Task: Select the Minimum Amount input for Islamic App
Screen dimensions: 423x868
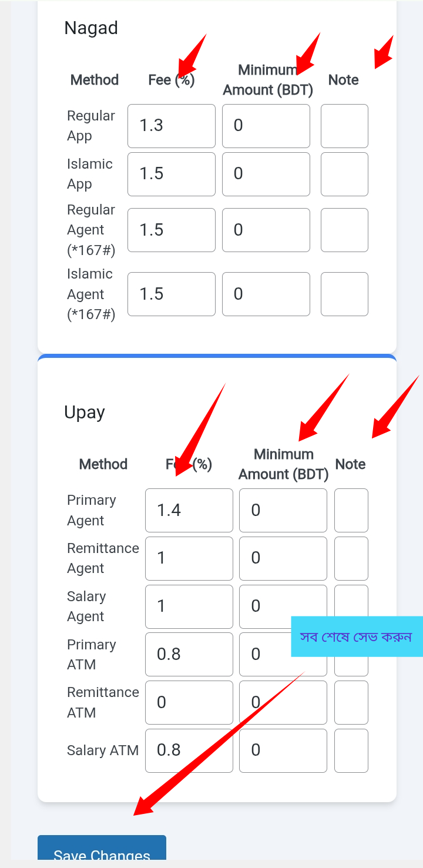Action: [x=266, y=174]
